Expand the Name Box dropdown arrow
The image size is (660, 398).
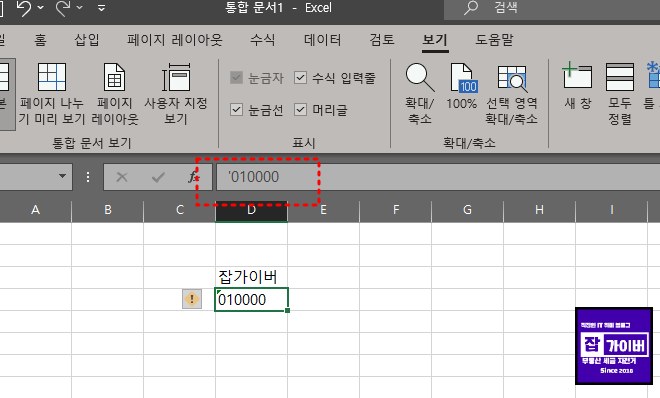coord(62,176)
